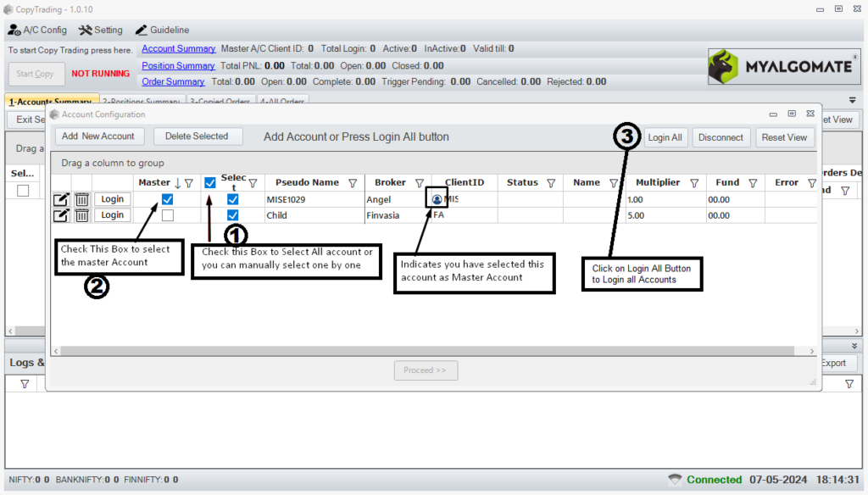Open the A/C Config menu
Screen dimensions: 868x495
[x=37, y=30]
